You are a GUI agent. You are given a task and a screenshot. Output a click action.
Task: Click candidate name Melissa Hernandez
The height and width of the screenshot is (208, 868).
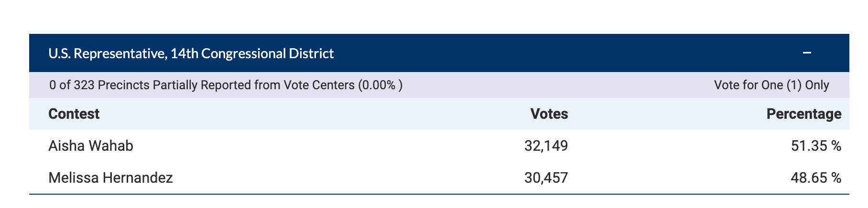111,178
